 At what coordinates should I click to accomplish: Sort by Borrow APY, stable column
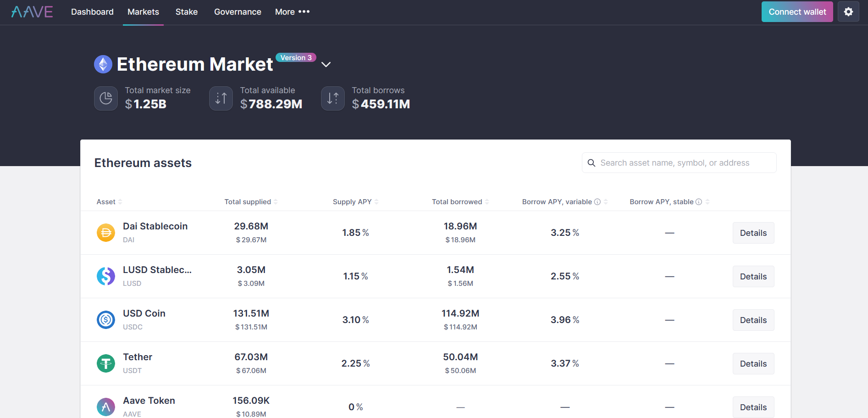(x=669, y=202)
